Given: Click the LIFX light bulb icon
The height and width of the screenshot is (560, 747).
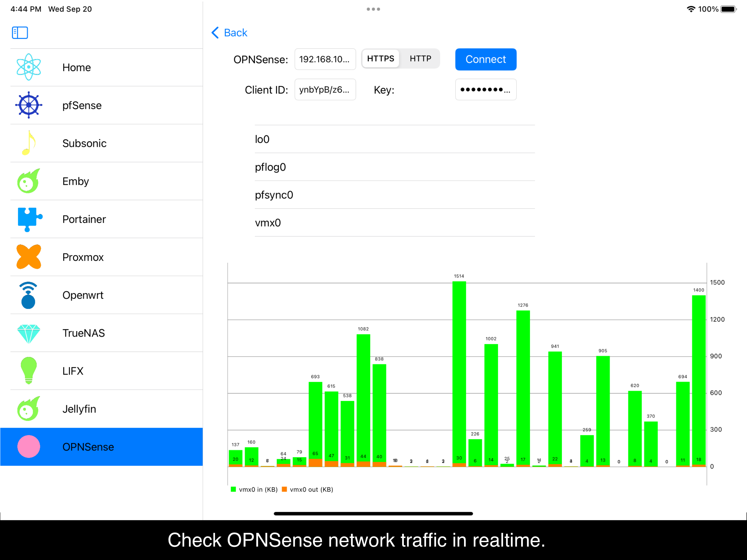Looking at the screenshot, I should click(29, 371).
